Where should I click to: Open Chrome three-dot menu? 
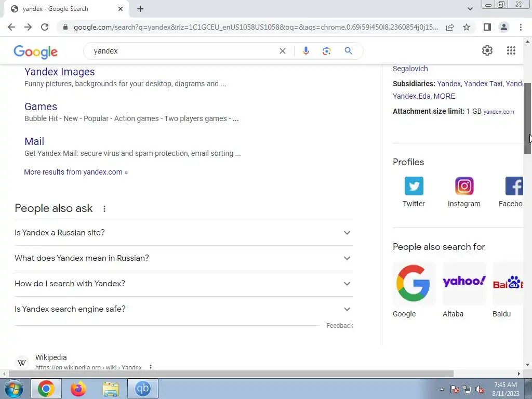pos(521,27)
